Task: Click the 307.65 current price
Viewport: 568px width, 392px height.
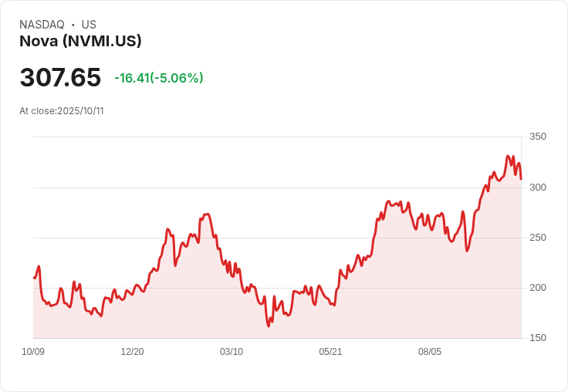Action: [60, 78]
